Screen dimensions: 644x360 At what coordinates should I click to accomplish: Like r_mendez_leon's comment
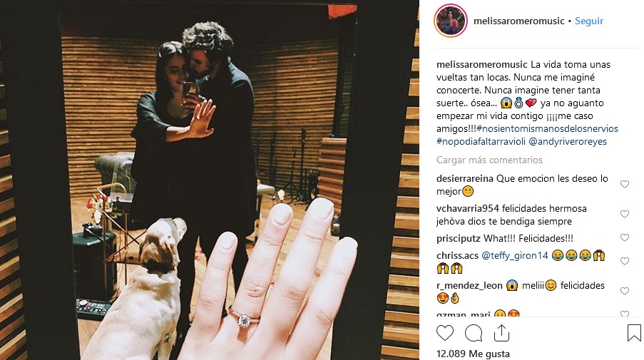(x=624, y=291)
